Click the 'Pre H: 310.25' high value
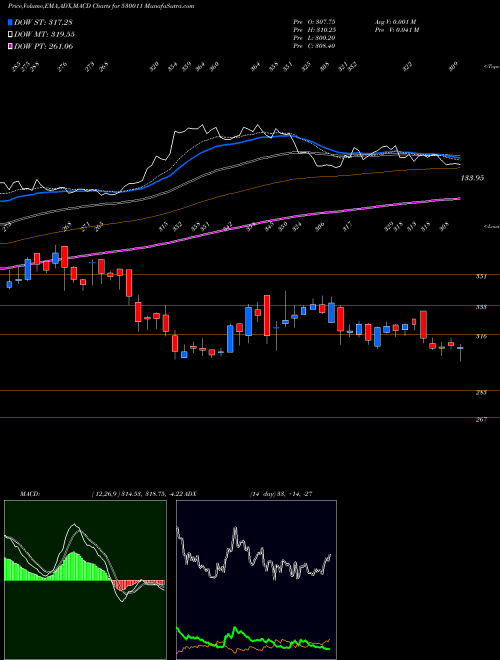500x660 pixels. [x=314, y=30]
